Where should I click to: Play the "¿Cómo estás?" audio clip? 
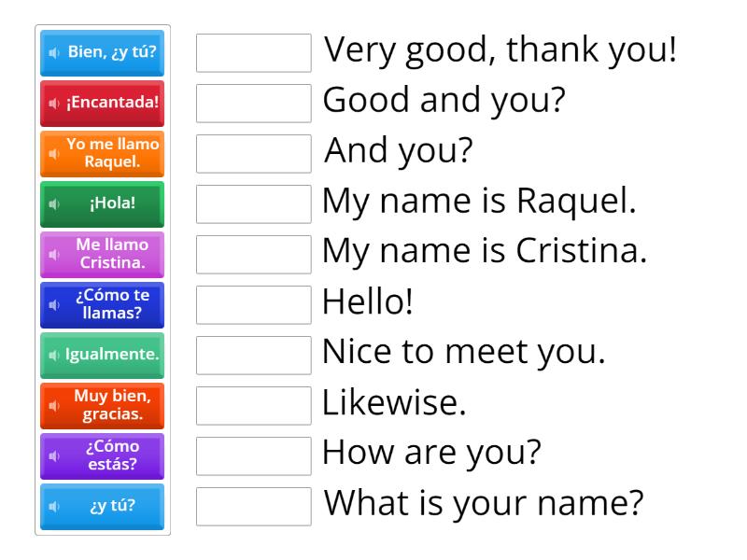(54, 456)
